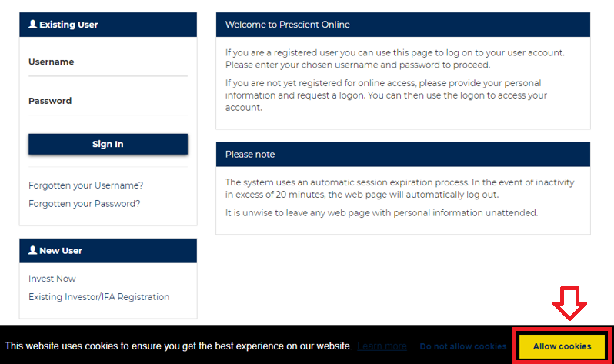Image resolution: width=614 pixels, height=364 pixels.
Task: Click the Please note panel header
Action: pos(250,155)
